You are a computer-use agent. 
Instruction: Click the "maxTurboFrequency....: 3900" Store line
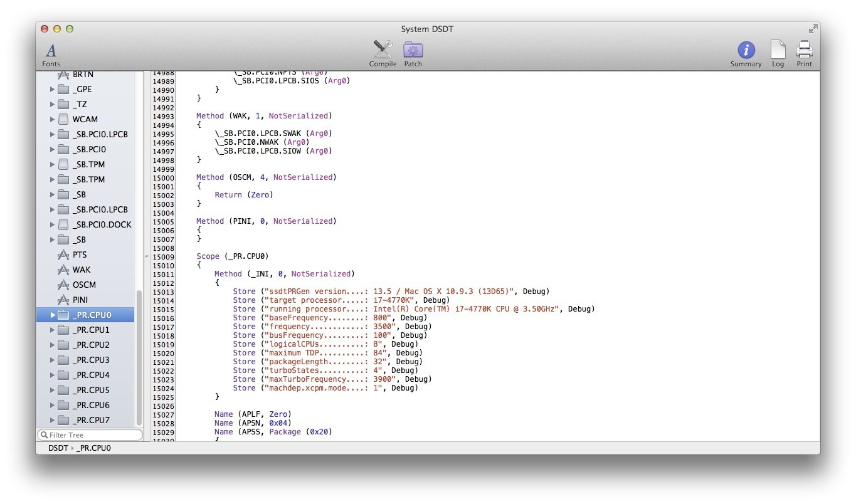(332, 379)
